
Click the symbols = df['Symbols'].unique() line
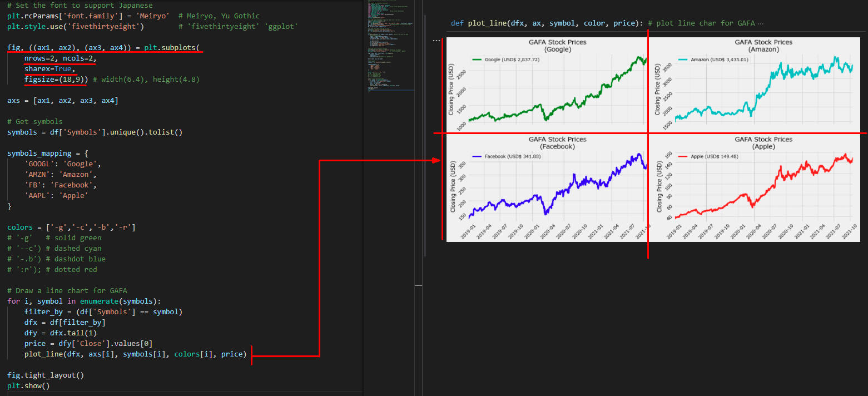[95, 132]
